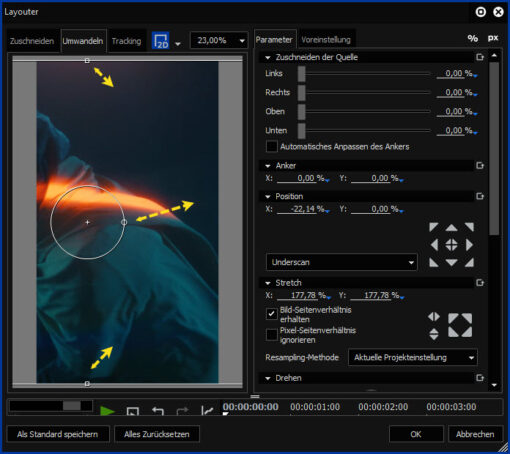Open the zoom 23,00% dropdown
510x454 pixels.
[x=219, y=41]
